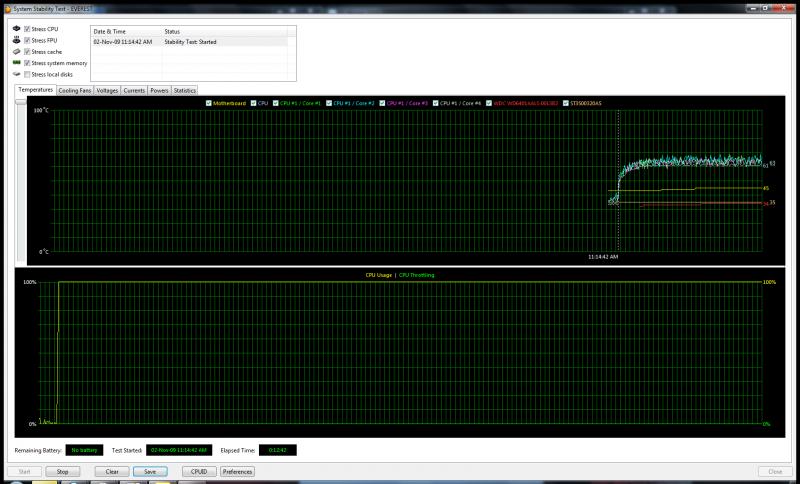Open the Voltages tab
800x484 pixels.
(x=107, y=91)
